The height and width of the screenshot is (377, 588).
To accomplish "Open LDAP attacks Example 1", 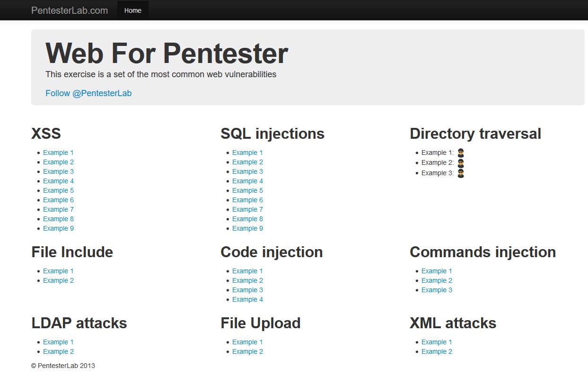I will (58, 342).
